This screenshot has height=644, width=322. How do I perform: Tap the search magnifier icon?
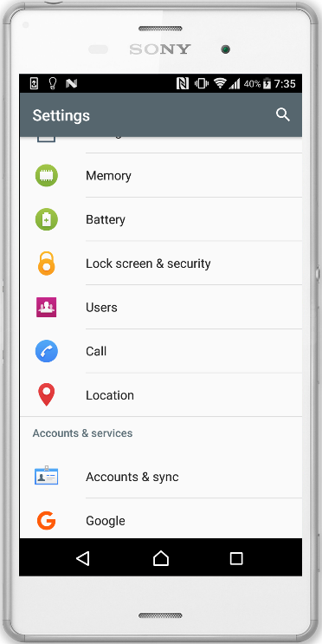point(283,115)
